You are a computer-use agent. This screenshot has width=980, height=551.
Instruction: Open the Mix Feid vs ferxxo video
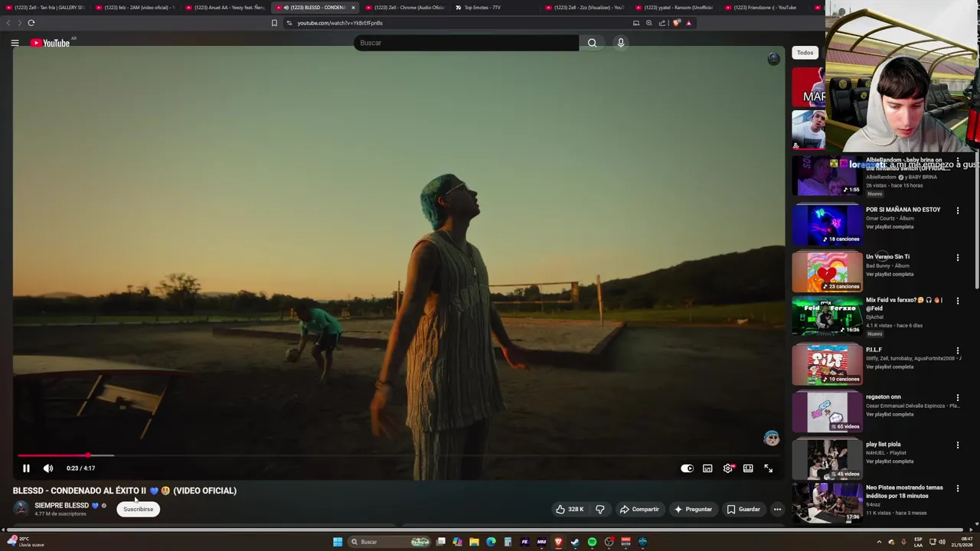[x=827, y=315]
